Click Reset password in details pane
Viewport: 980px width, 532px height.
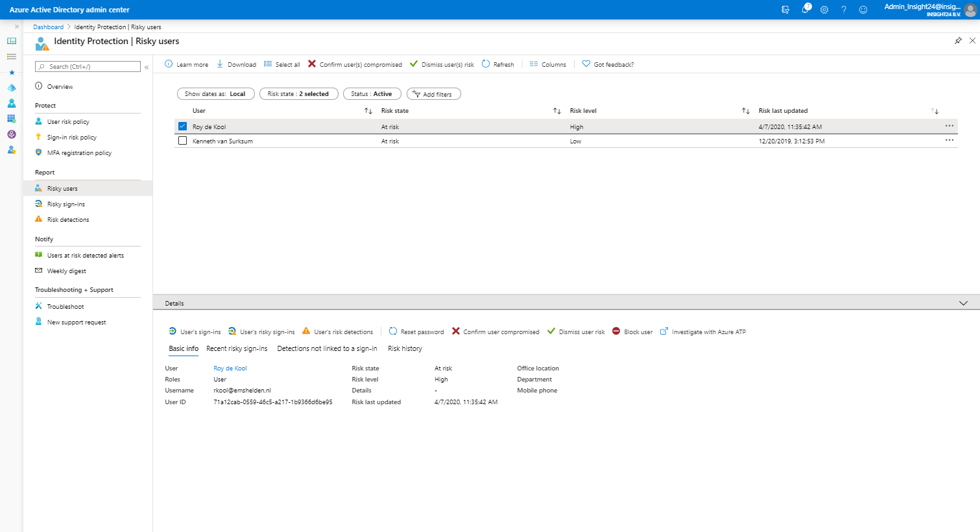point(416,332)
